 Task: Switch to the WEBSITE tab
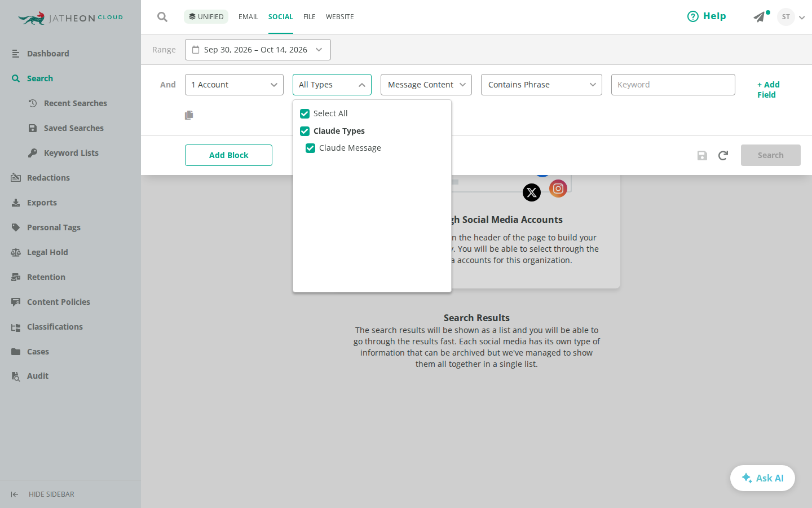pyautogui.click(x=340, y=17)
